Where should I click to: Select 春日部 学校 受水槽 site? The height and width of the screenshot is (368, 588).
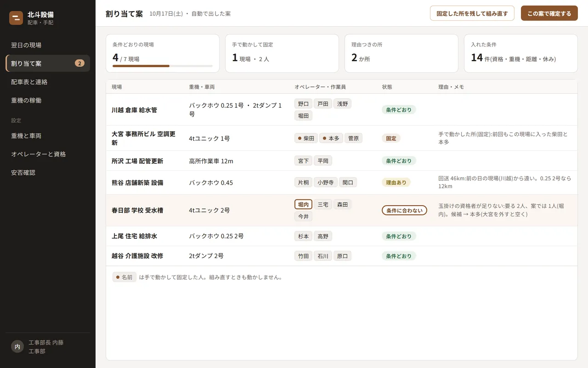click(x=342, y=210)
